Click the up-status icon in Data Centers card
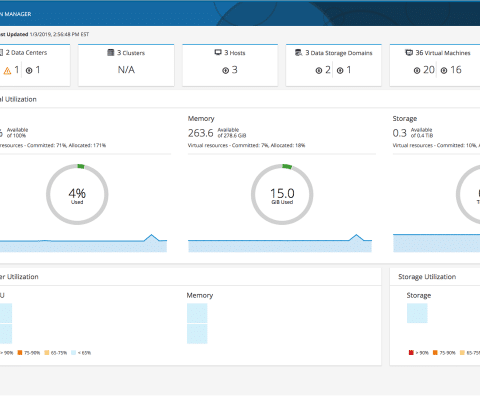This screenshot has height=398, width=480. coord(29,71)
